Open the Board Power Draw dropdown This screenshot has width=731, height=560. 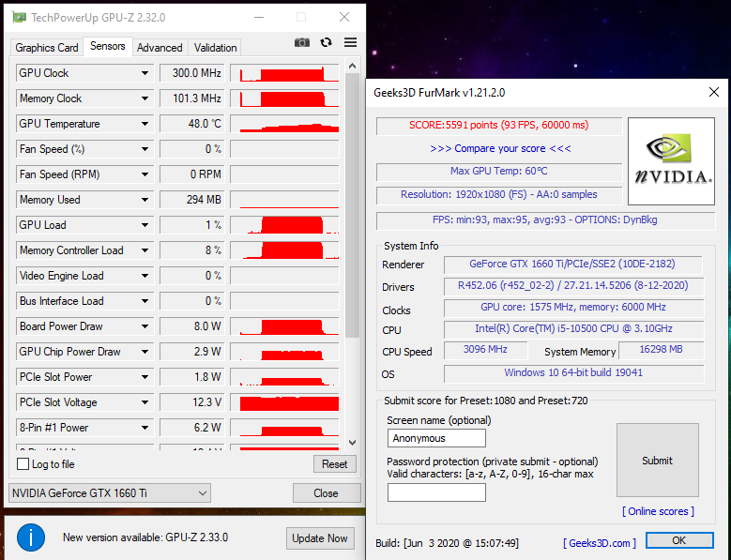click(145, 326)
